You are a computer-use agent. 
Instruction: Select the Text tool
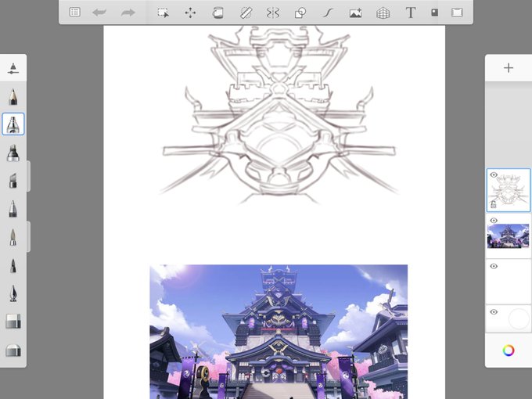[x=411, y=13]
